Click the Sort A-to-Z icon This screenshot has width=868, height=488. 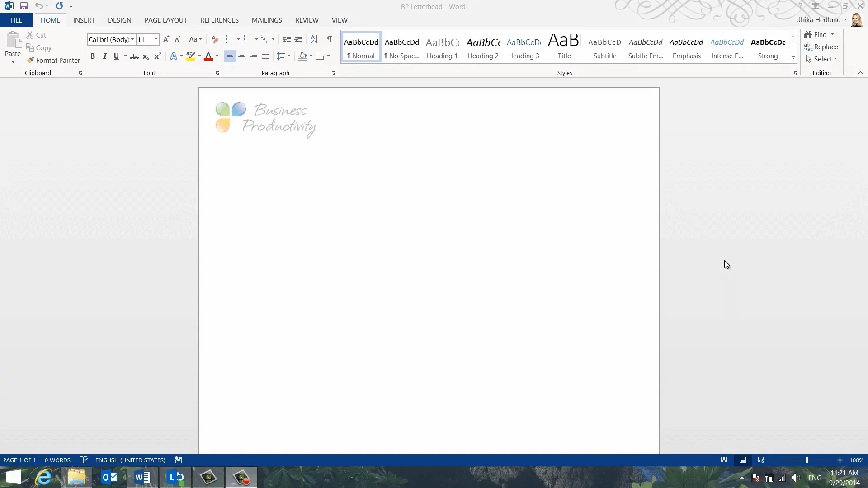(x=315, y=39)
